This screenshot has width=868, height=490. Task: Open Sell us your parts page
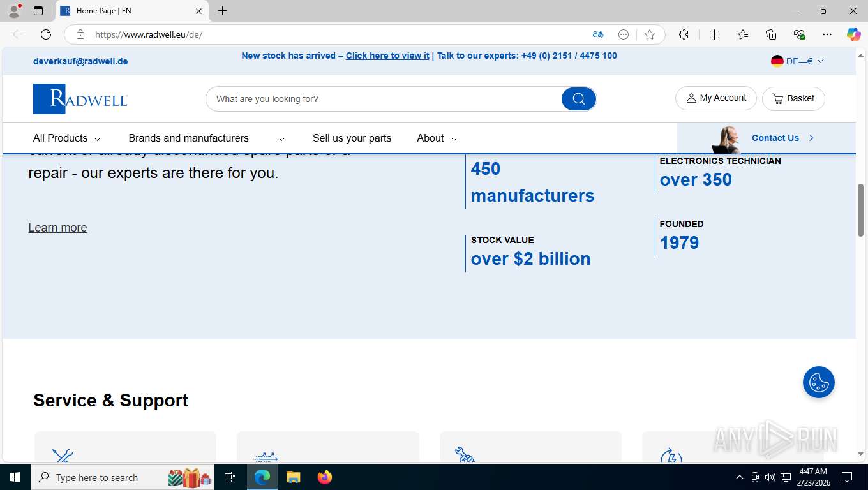point(352,138)
